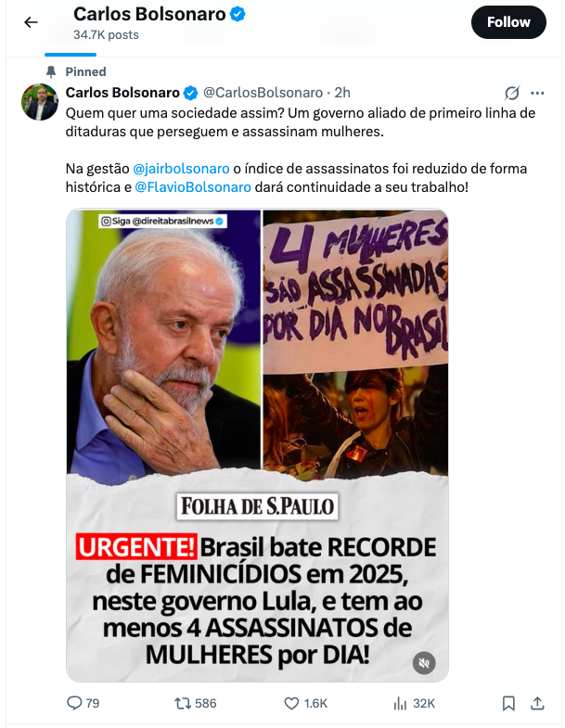Image resolution: width=565 pixels, height=728 pixels.
Task: Click the Carlos Bolsonaro name in the post header
Action: tap(122, 93)
